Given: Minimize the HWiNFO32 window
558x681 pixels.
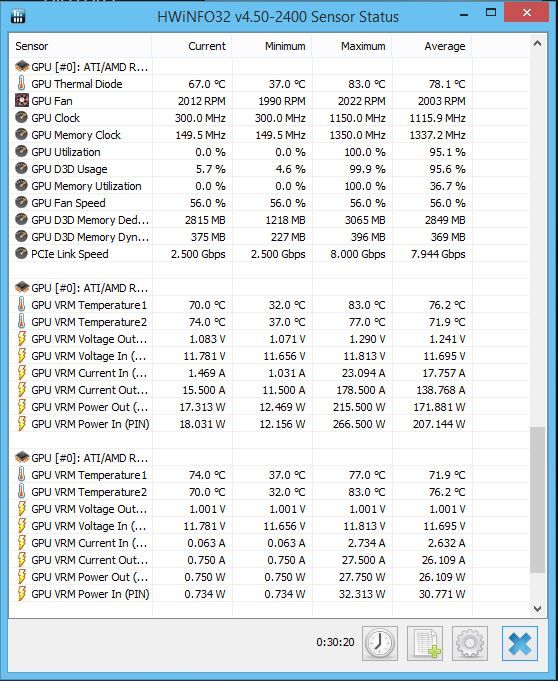Looking at the screenshot, I should point(464,15).
